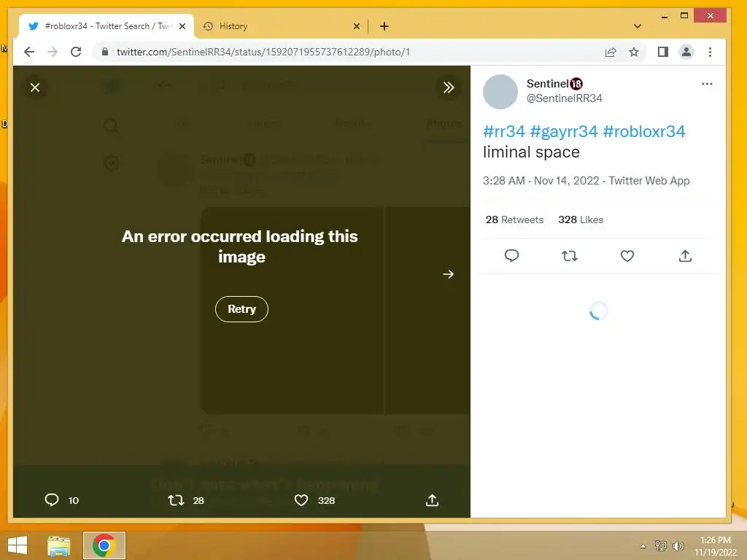Click the share icon in tweet sidebar
The image size is (747, 560).
[685, 256]
